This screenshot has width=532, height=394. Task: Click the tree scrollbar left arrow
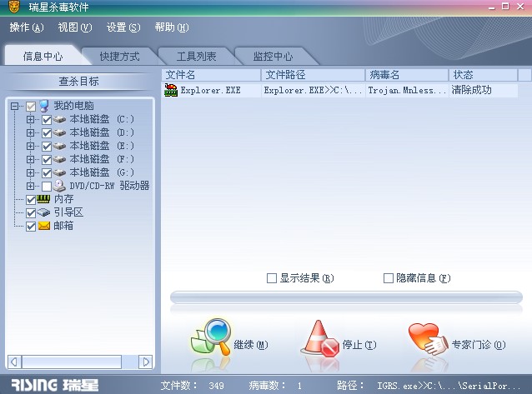[14, 362]
